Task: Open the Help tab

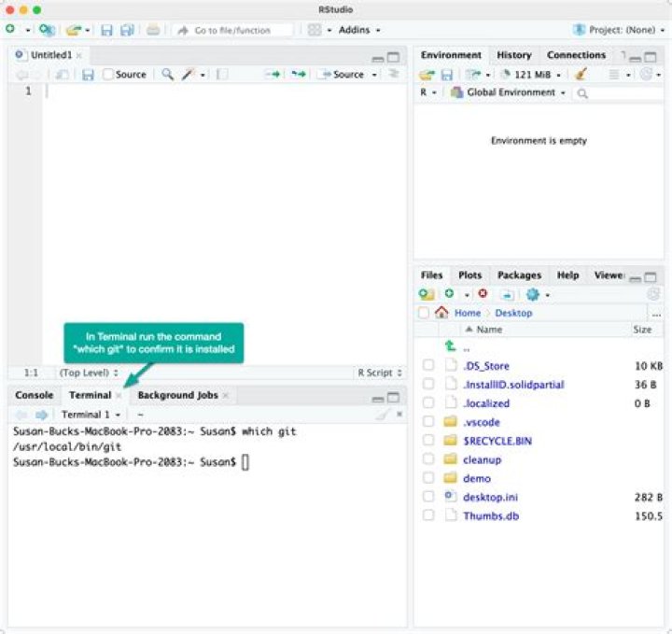Action: [567, 275]
